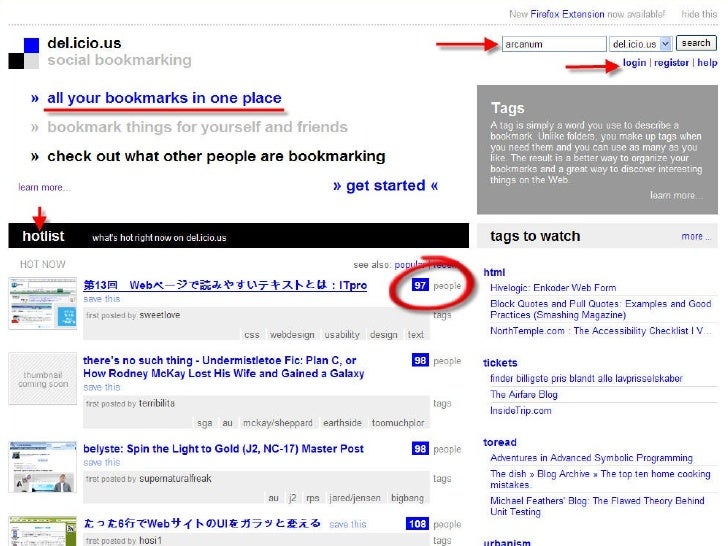Click the hotlist heading
The width and height of the screenshot is (728, 546).
click(x=43, y=236)
